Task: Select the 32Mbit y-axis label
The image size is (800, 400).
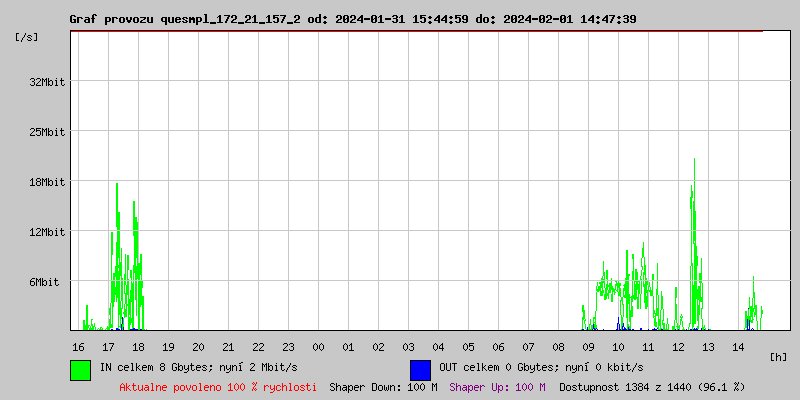Action: 47,82
